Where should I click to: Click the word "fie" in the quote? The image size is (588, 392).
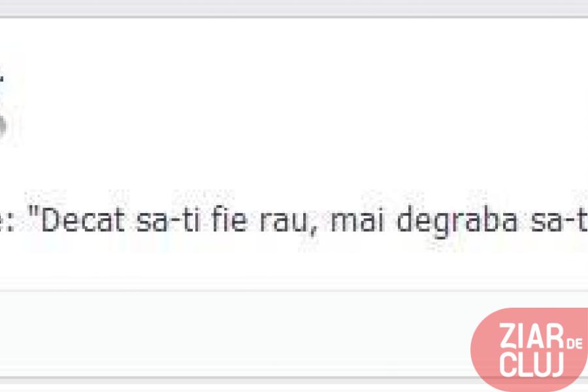(229, 220)
